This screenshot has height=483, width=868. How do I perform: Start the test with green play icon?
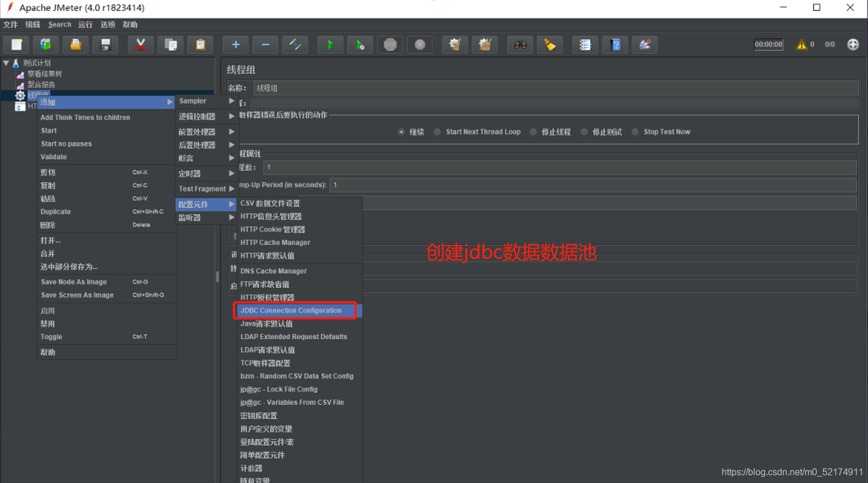[x=330, y=45]
